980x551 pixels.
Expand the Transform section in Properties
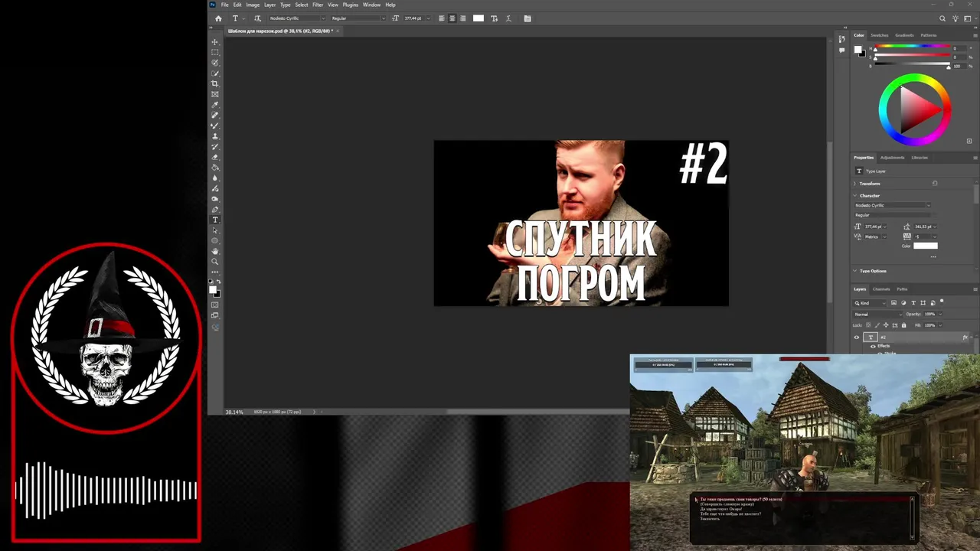tap(856, 184)
